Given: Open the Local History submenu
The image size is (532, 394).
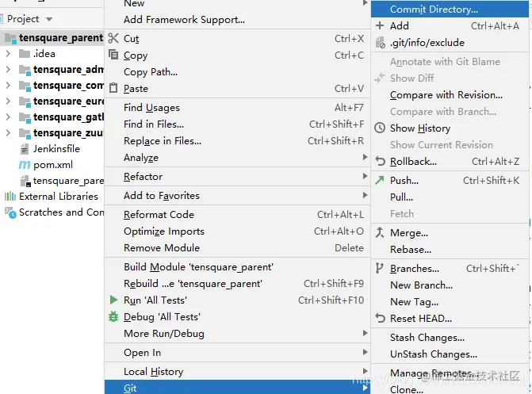Looking at the screenshot, I should 237,371.
